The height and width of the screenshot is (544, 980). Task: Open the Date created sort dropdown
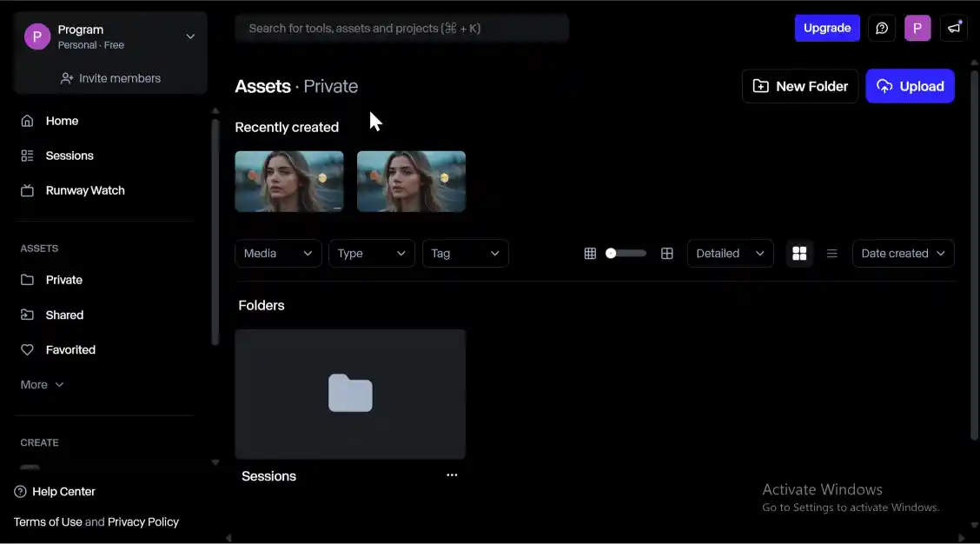pyautogui.click(x=903, y=254)
